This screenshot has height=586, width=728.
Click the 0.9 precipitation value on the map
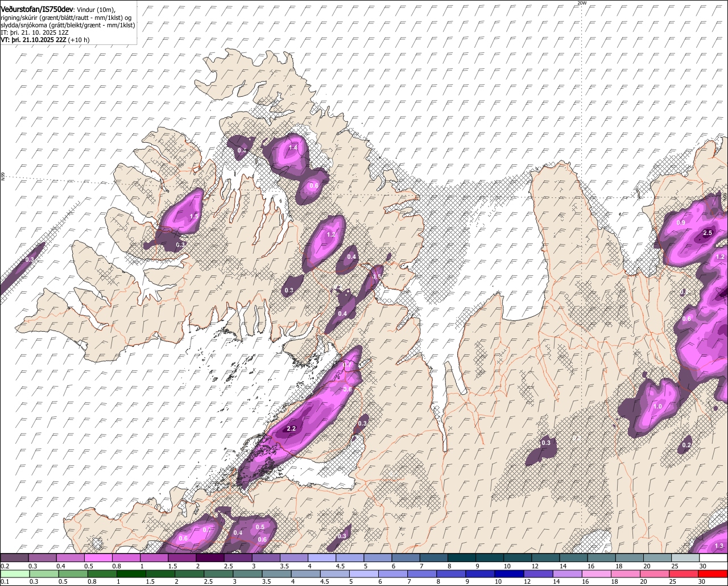point(681,222)
